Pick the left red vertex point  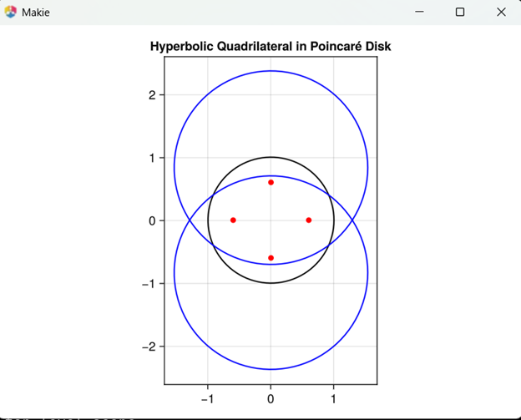click(x=233, y=220)
